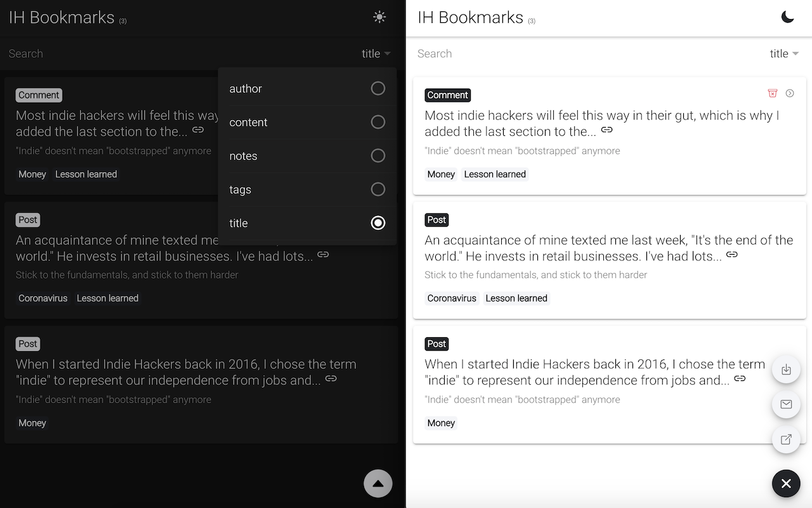Screen dimensions: 812x508
Task: Click Money tag on the 2016 post, light panel
Action: click(441, 423)
